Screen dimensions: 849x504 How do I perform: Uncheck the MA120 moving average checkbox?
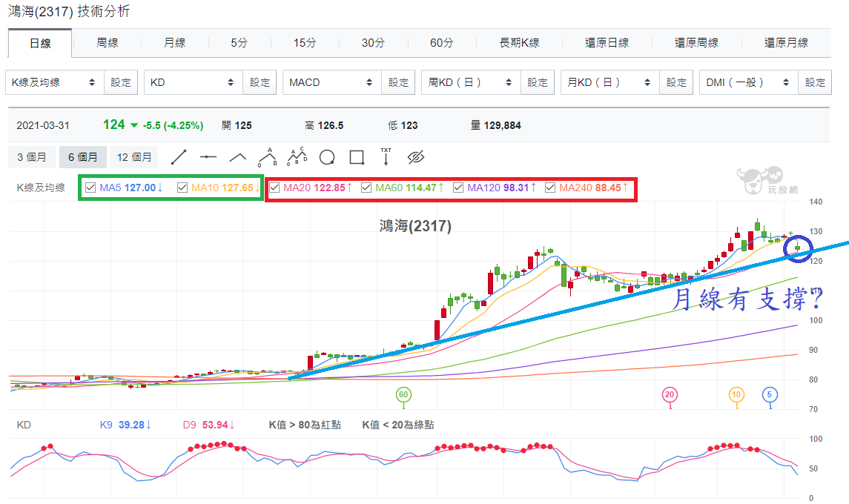(x=458, y=188)
